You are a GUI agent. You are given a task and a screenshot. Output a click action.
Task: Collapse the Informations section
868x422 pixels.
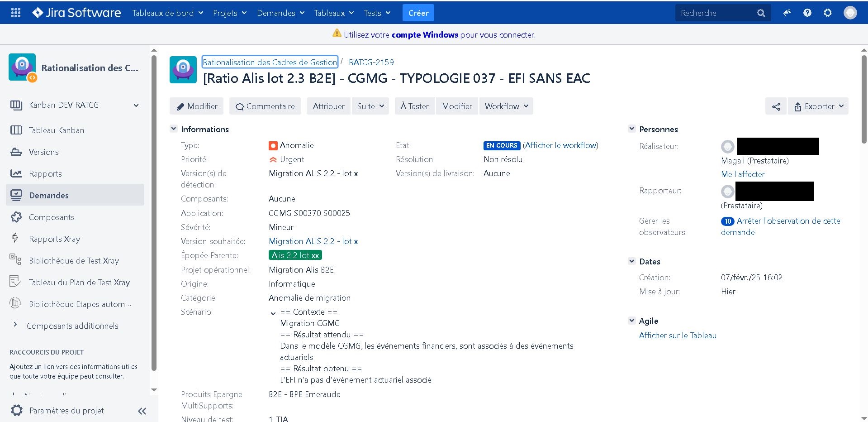173,129
